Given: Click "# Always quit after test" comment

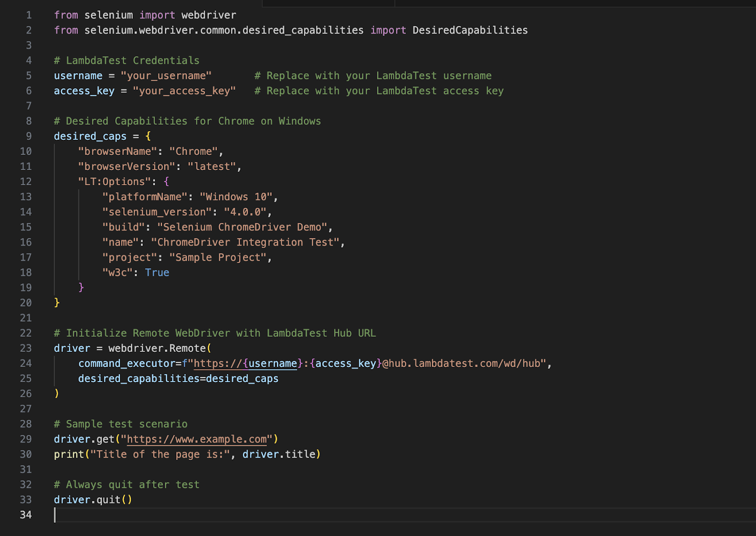Looking at the screenshot, I should 127,485.
